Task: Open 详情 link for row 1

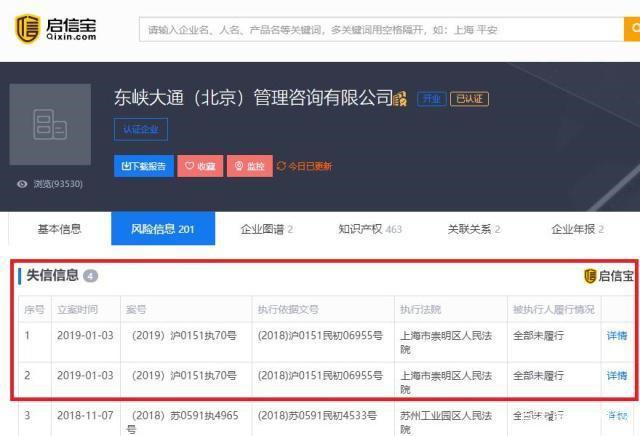Action: (617, 336)
